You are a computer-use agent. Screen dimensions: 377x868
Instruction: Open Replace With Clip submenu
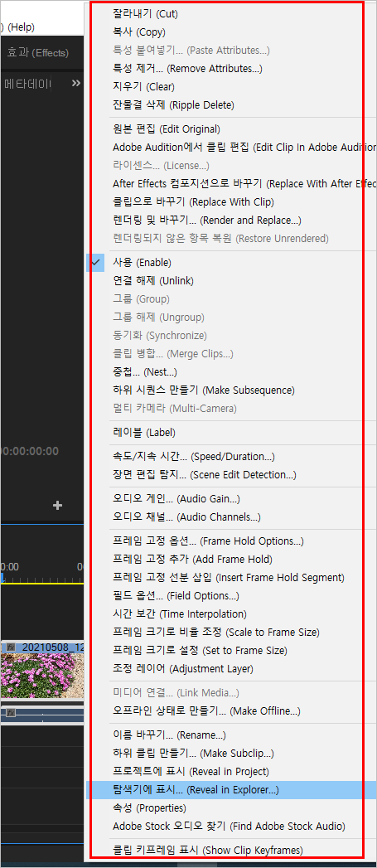[x=231, y=202]
